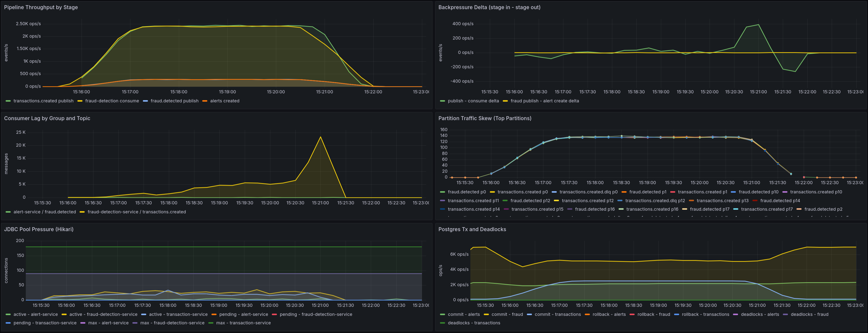Image resolution: width=868 pixels, height=333 pixels.
Task: Click the JDBC Pool Pressure (Hikari) title
Action: (38, 229)
